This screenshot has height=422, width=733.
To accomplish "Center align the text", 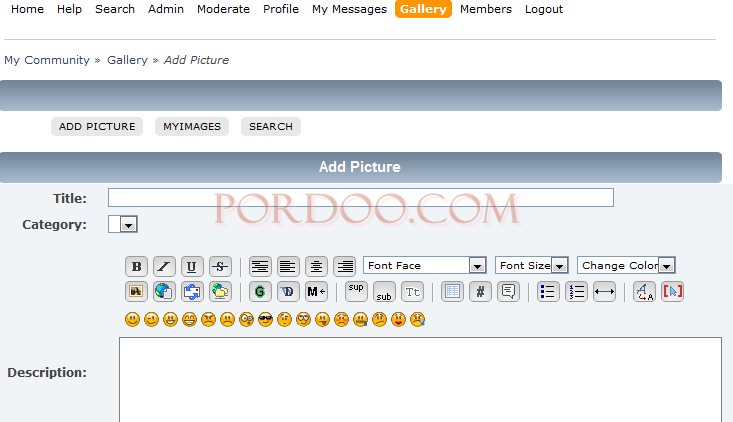I will tap(316, 266).
